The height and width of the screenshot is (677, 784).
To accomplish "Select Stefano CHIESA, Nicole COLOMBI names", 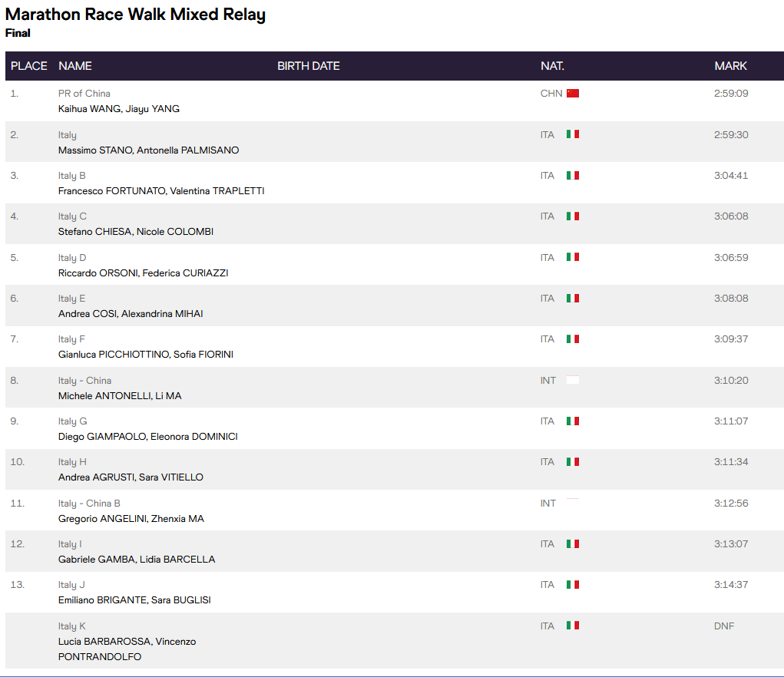I will click(135, 232).
